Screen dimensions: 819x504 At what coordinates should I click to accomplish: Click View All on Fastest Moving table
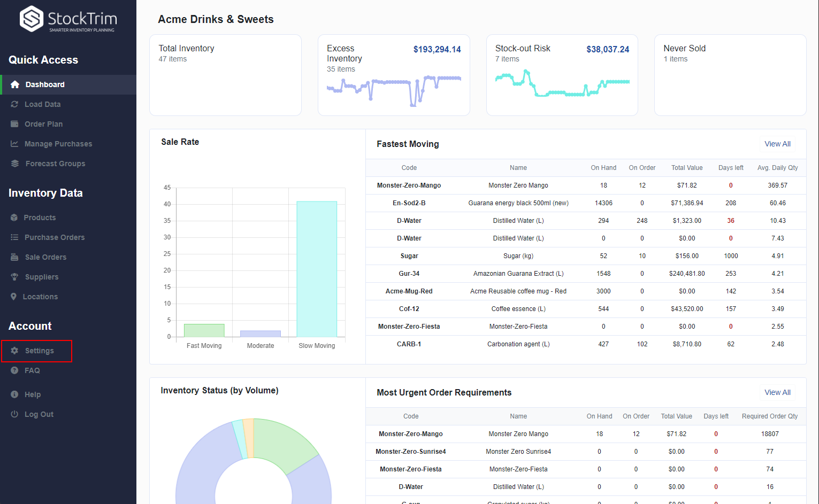coord(777,144)
